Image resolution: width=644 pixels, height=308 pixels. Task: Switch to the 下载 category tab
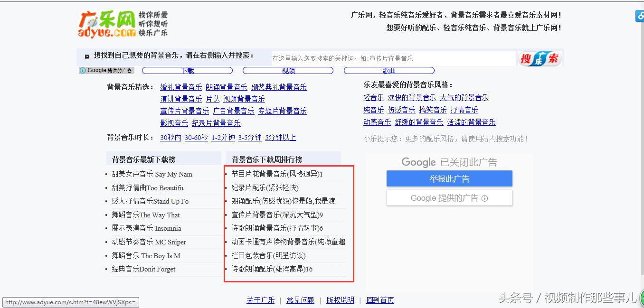point(187,70)
